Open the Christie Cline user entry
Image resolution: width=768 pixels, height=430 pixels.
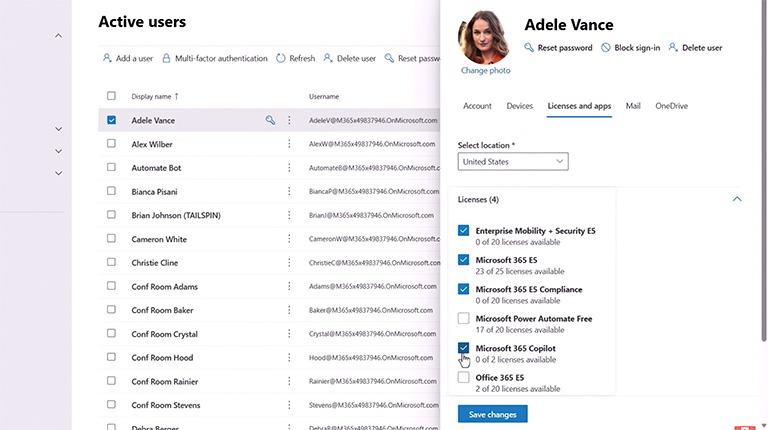pos(154,263)
